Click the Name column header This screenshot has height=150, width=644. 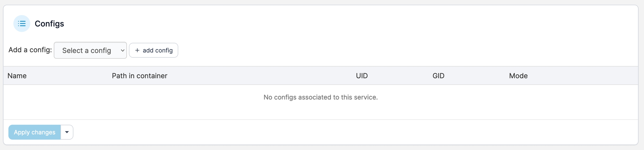[17, 76]
